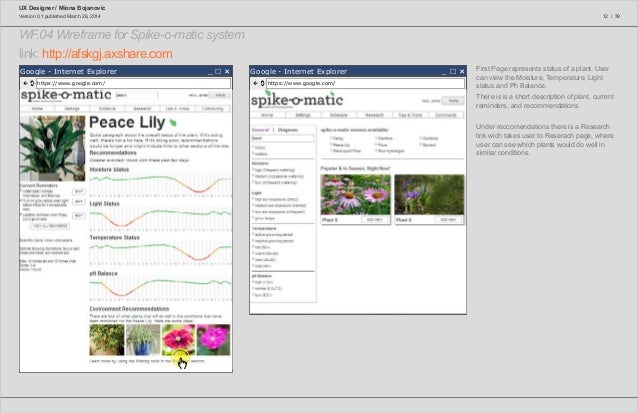The image size is (638, 413).
Task: Click the Peace Lily plant photo
Action: click(52, 148)
